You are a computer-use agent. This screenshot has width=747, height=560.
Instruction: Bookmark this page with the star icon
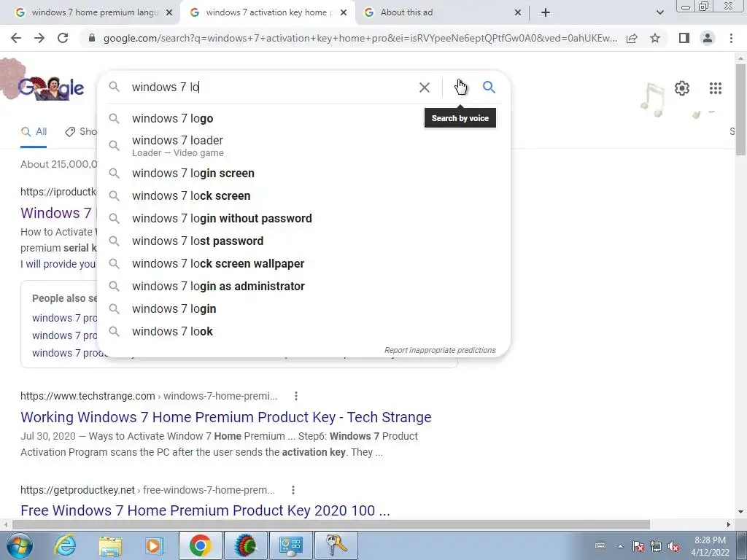tap(655, 38)
